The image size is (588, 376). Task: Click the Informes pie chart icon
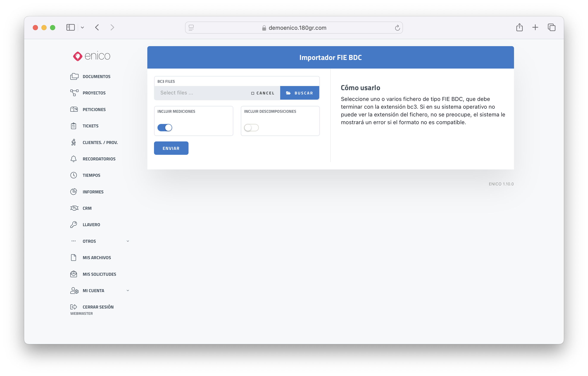tap(74, 192)
